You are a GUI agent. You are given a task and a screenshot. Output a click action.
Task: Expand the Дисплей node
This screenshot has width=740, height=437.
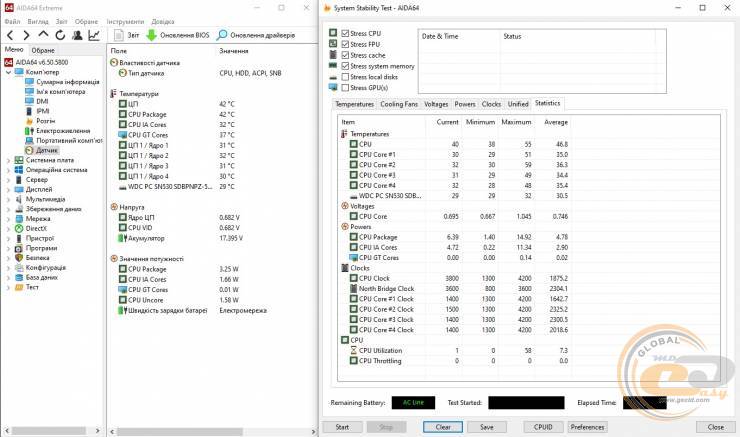[x=8, y=190]
